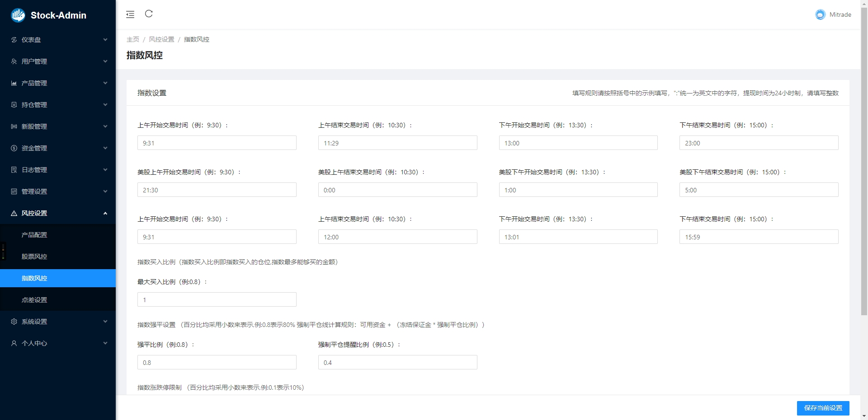Screen dimensions: 868x420
Task: Click the 指数风控 breadcrumb text
Action: (197, 39)
